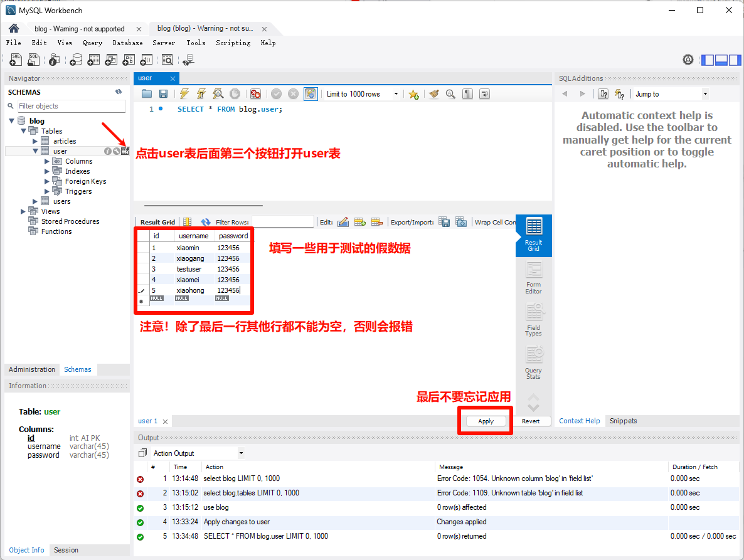Click the Field Types side icon

[x=533, y=320]
